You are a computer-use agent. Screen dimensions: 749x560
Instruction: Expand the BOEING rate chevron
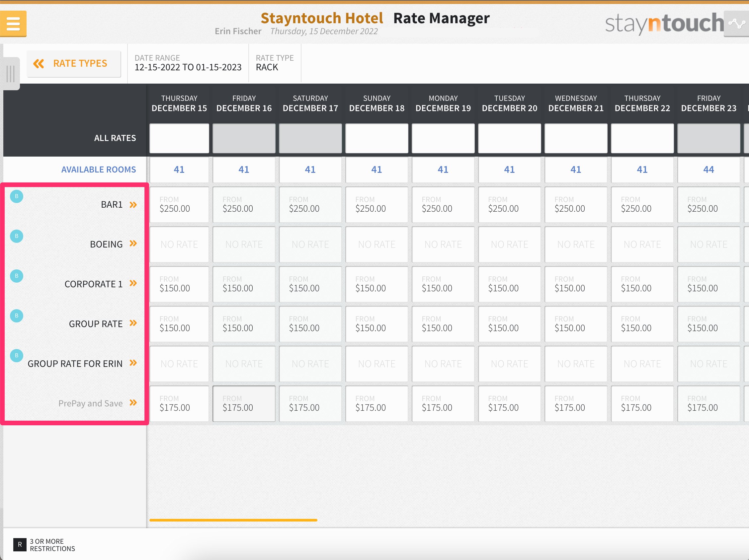pos(133,244)
